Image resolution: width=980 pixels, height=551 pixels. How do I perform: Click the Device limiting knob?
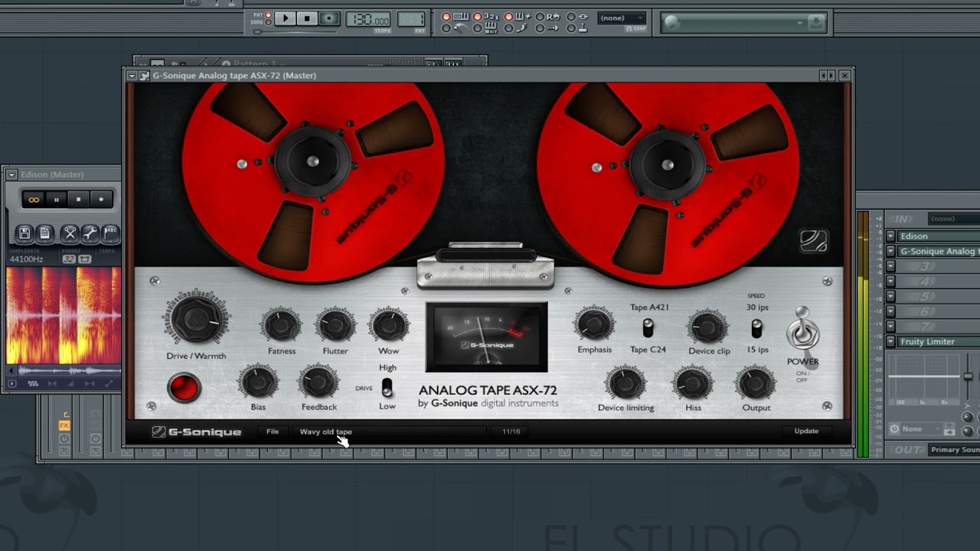pyautogui.click(x=626, y=383)
